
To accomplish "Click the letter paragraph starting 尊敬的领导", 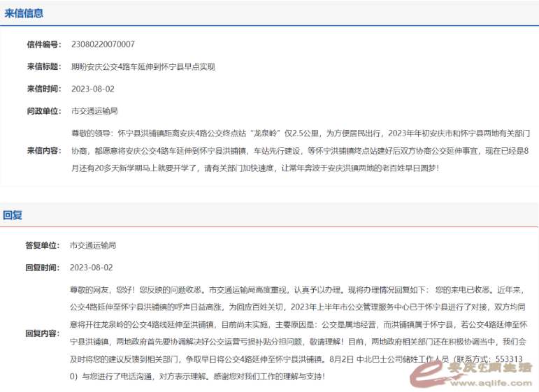I will coord(301,150).
